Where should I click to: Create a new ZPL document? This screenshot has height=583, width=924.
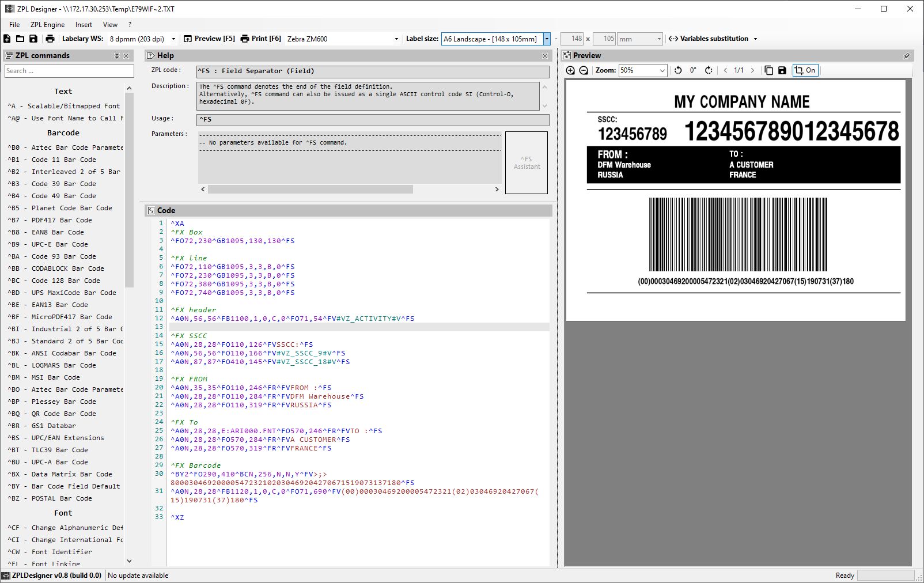click(x=7, y=38)
